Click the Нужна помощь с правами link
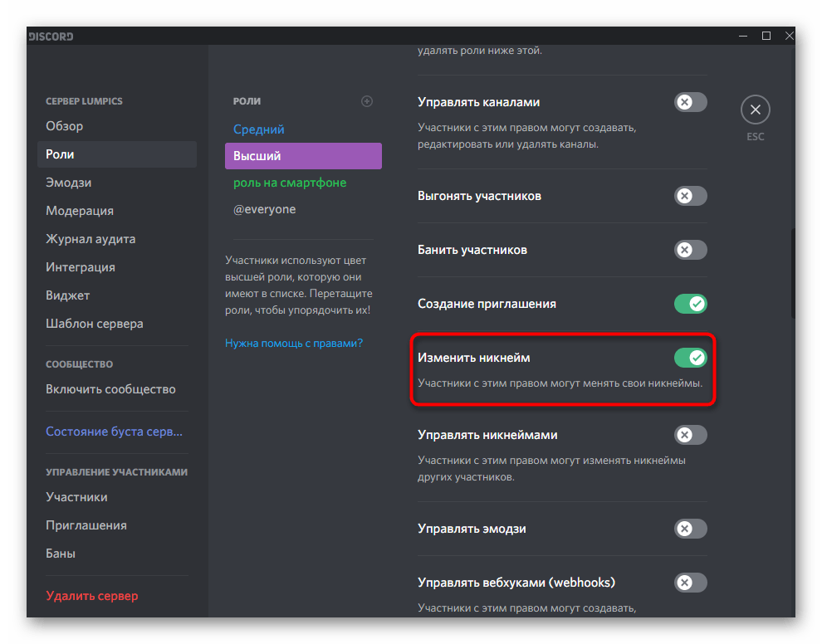The image size is (822, 644). click(x=294, y=343)
